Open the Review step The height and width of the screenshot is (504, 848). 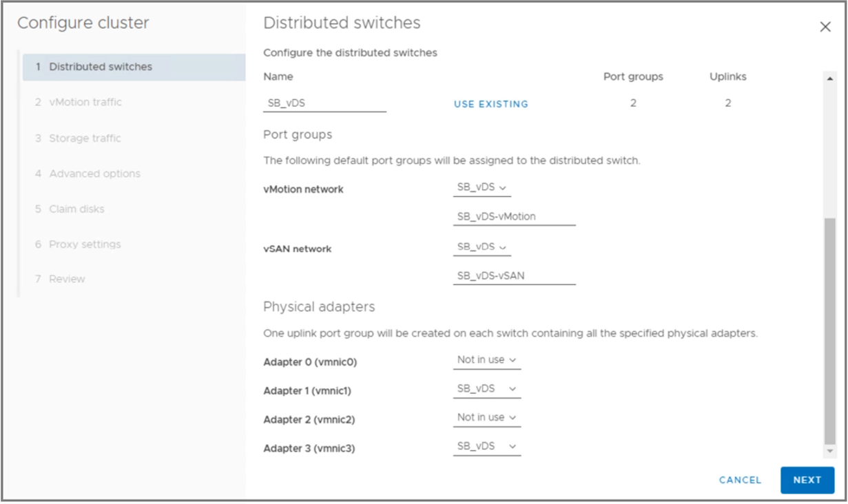pyautogui.click(x=67, y=279)
